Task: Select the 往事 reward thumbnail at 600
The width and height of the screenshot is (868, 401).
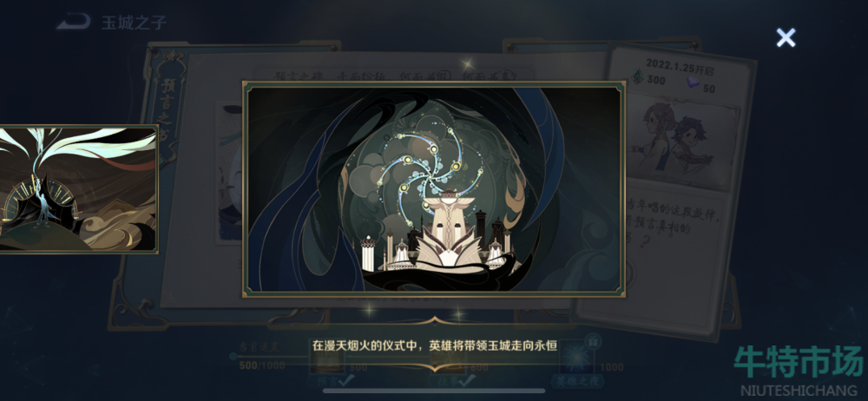Action: [447, 363]
